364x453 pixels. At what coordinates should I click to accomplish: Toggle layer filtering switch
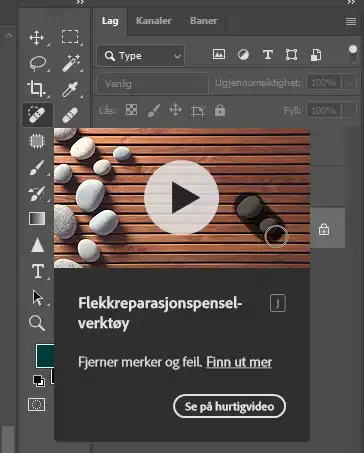click(353, 53)
